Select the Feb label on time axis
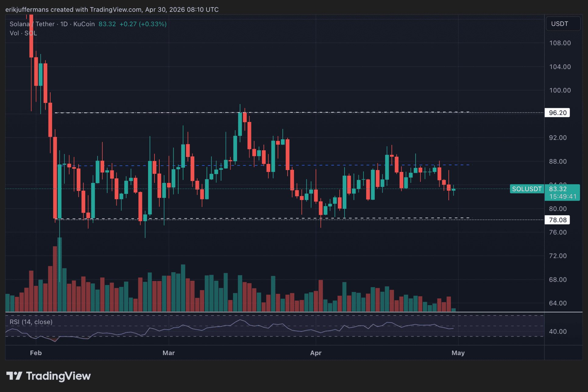The width and height of the screenshot is (588, 392). (36, 353)
